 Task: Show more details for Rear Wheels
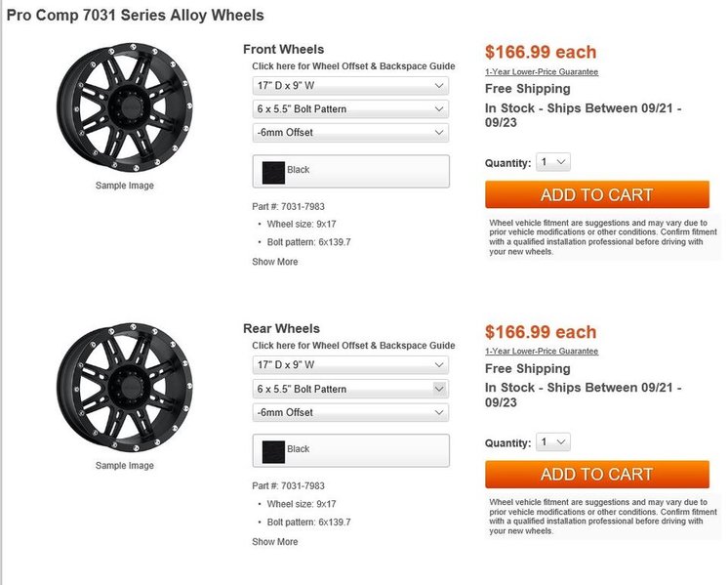275,542
